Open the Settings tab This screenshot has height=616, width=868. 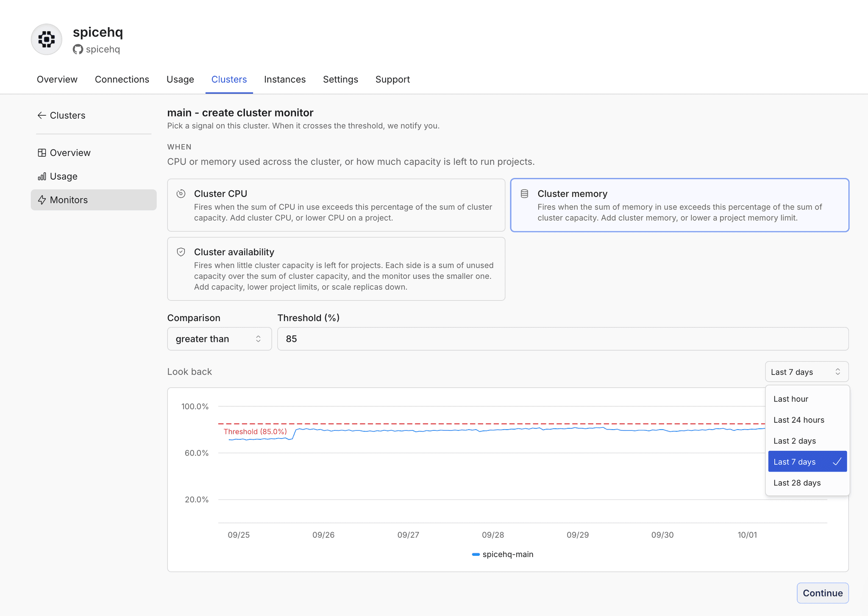click(340, 79)
